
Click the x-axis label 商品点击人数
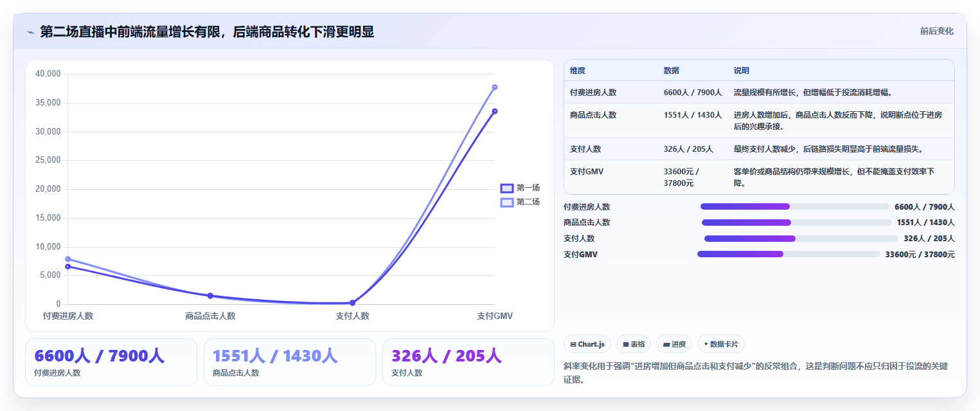click(210, 316)
